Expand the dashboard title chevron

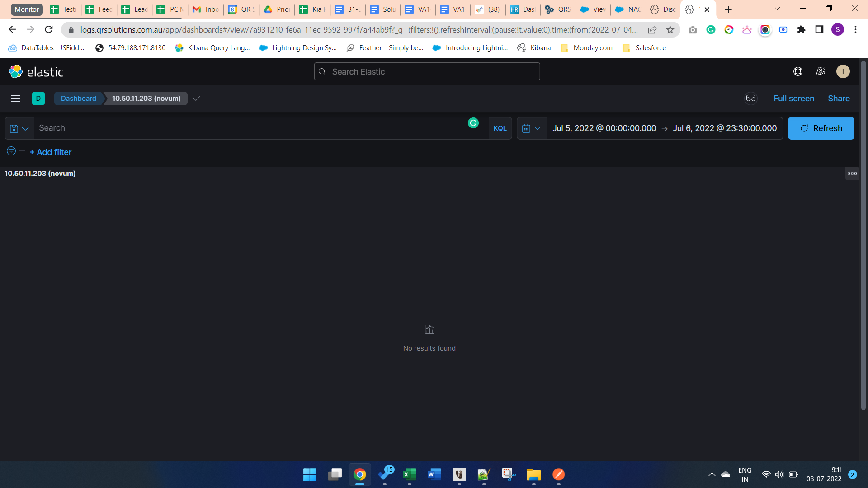tap(197, 99)
